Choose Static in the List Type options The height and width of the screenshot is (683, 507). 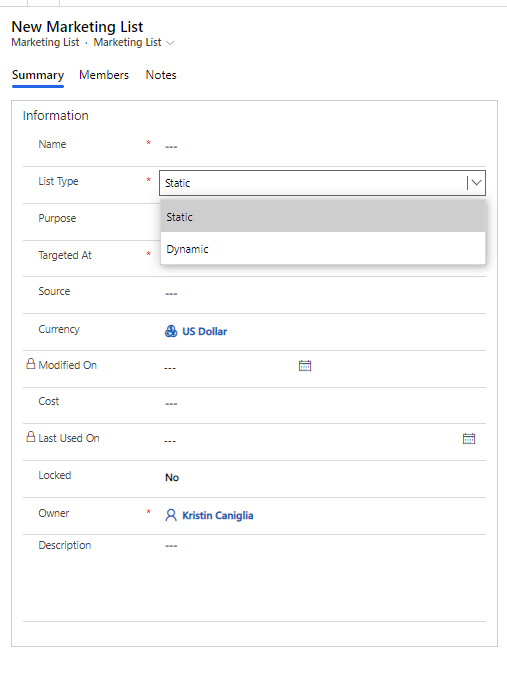coord(323,216)
